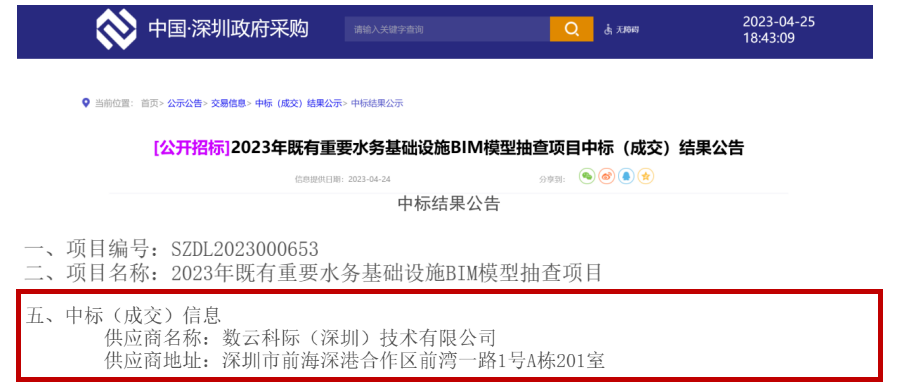Open 中标结果公示 breadcrumb link

point(377,103)
